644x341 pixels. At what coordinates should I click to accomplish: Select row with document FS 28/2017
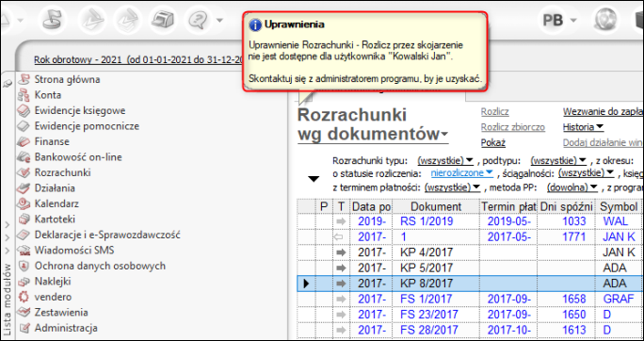(x=470, y=330)
